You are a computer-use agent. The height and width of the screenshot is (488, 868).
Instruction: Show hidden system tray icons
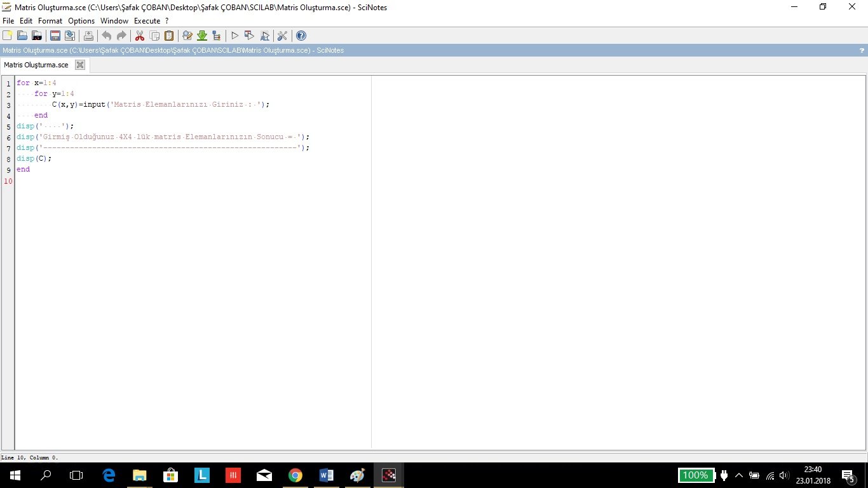tap(738, 475)
